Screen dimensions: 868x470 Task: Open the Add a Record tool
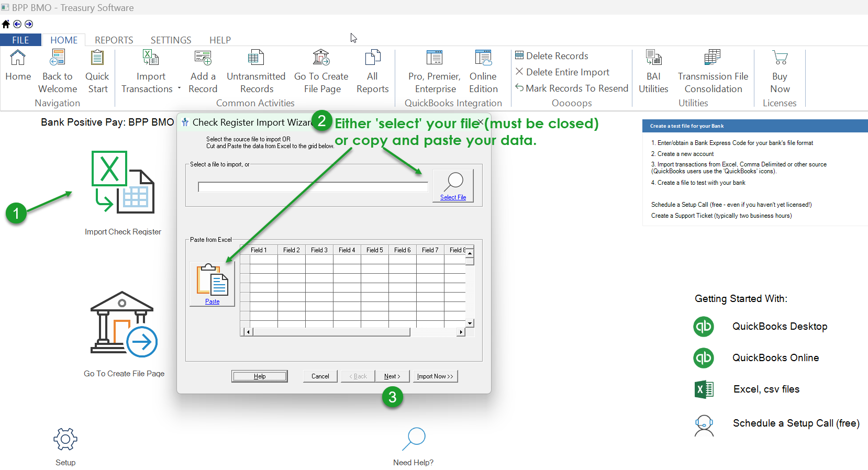point(203,58)
